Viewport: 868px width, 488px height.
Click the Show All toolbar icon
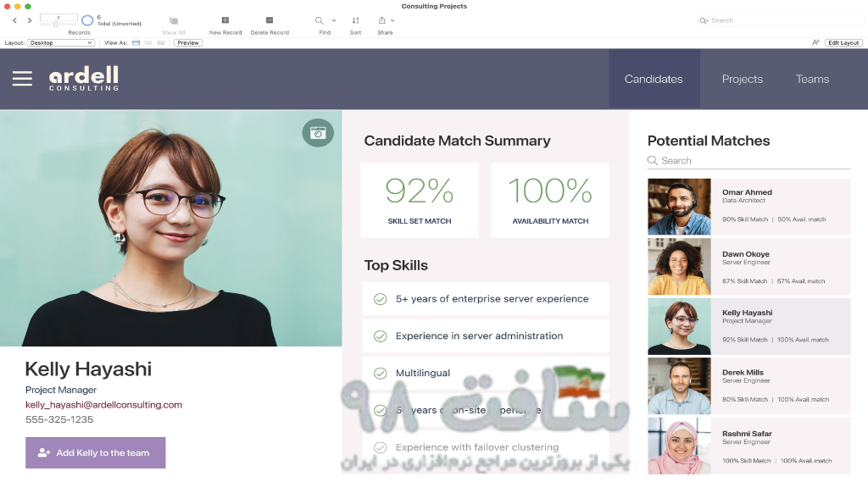click(173, 20)
